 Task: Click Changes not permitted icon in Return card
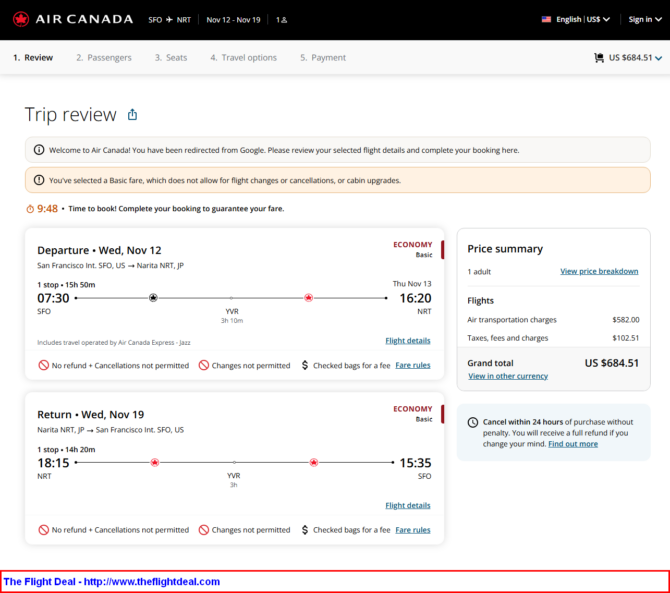[x=204, y=530]
